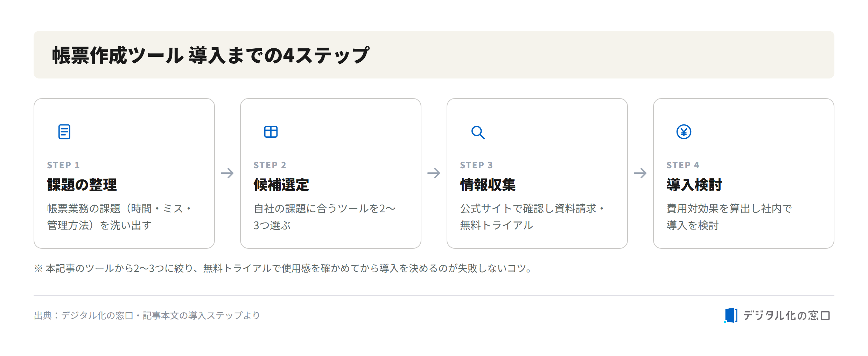
Task: Click the arrow between STEP 1 and STEP 2
Action: click(227, 173)
